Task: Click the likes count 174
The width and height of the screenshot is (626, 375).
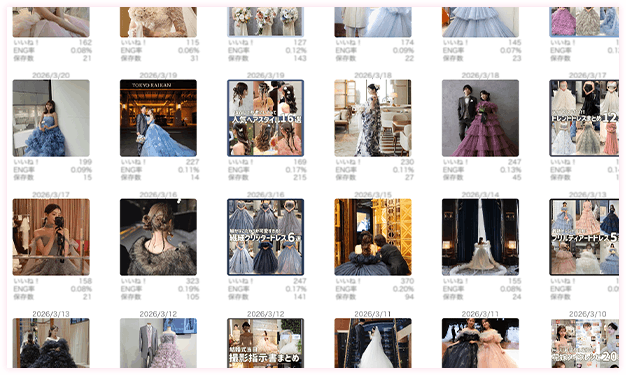Action: point(407,42)
